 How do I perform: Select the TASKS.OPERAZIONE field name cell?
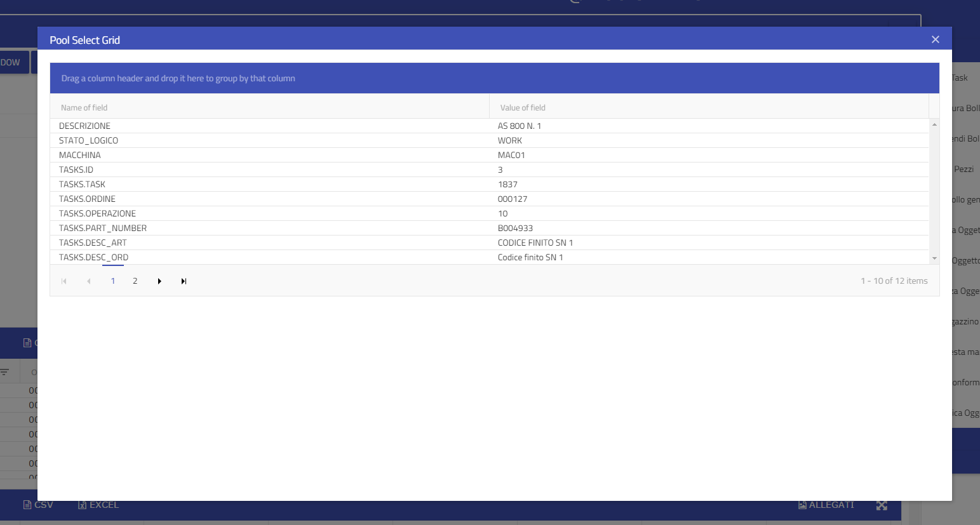[270, 213]
